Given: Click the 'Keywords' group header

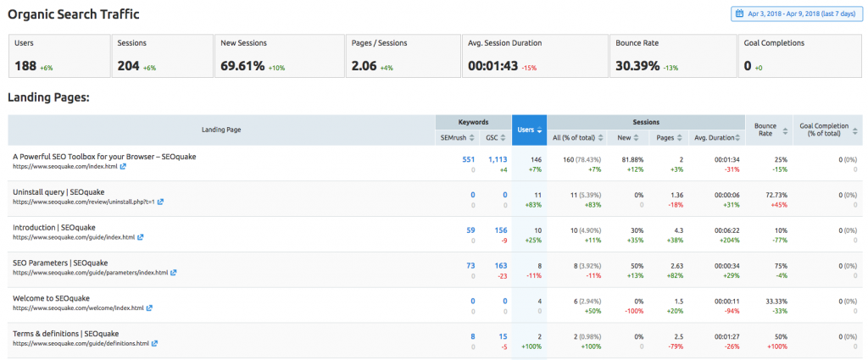Looking at the screenshot, I should pyautogui.click(x=474, y=122).
